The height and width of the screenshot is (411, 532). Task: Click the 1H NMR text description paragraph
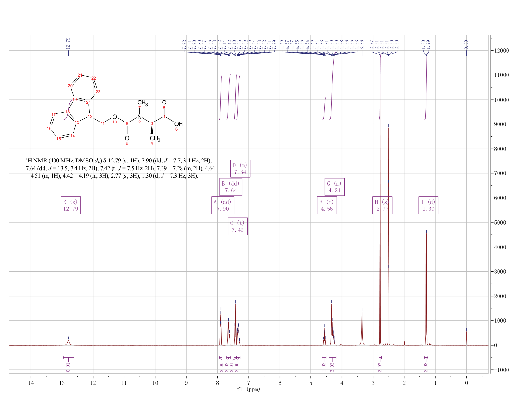(x=120, y=168)
